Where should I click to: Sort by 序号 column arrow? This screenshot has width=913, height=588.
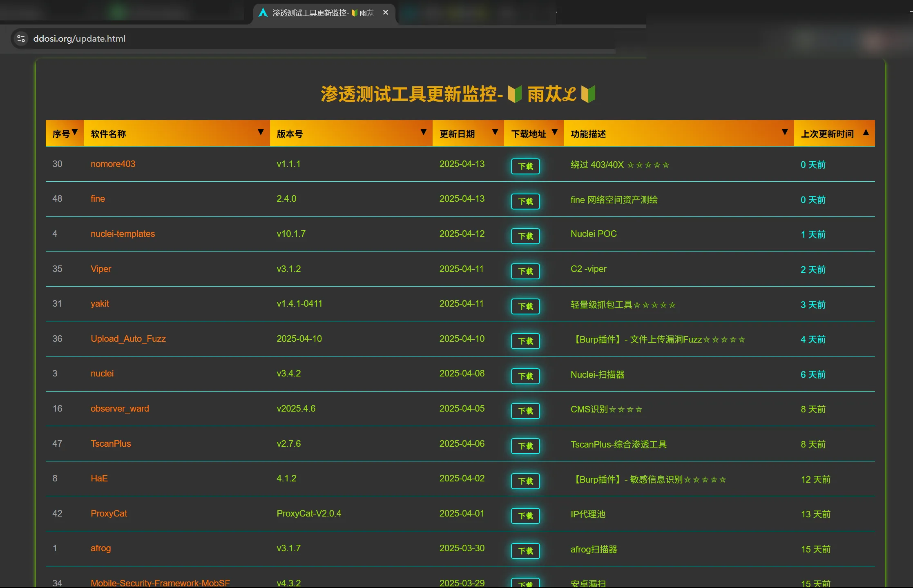(x=75, y=132)
